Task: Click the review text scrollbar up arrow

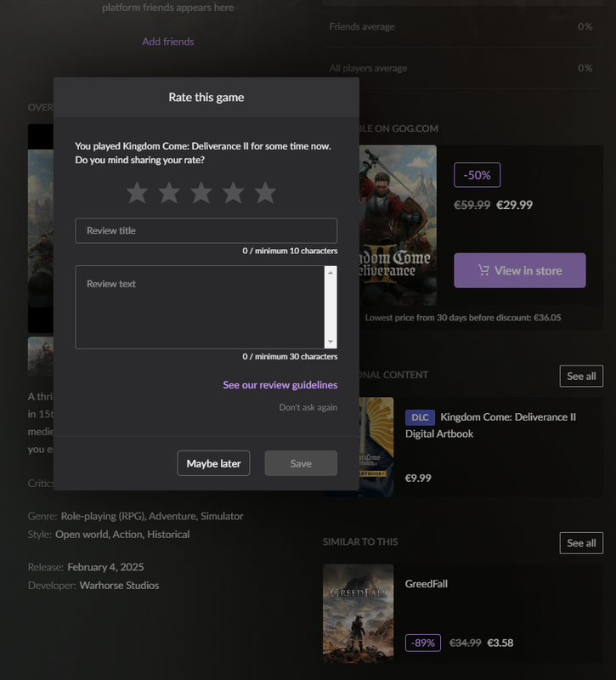Action: (331, 273)
